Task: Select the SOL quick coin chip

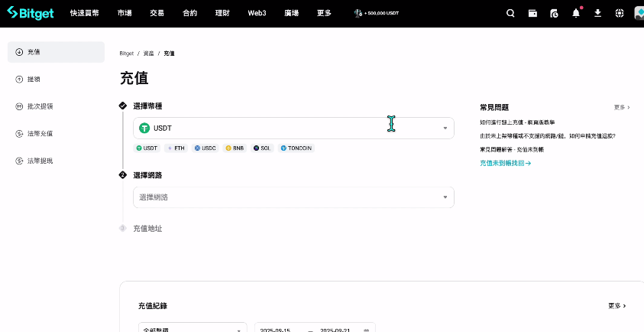Action: (262, 148)
